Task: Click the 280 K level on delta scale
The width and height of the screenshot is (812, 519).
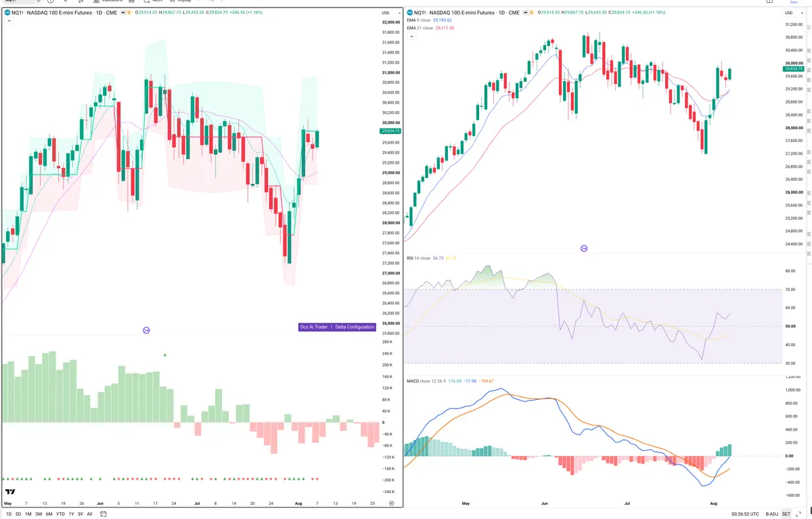Action: 386,342
